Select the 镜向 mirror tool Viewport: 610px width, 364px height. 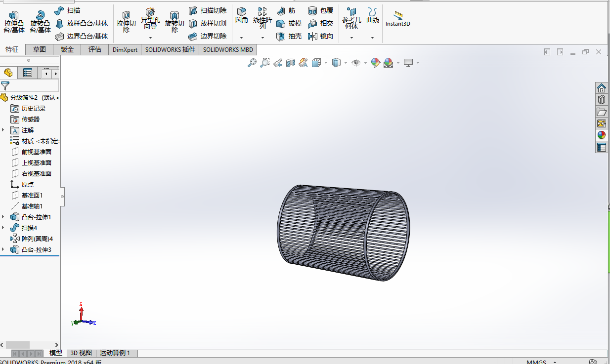tap(320, 36)
